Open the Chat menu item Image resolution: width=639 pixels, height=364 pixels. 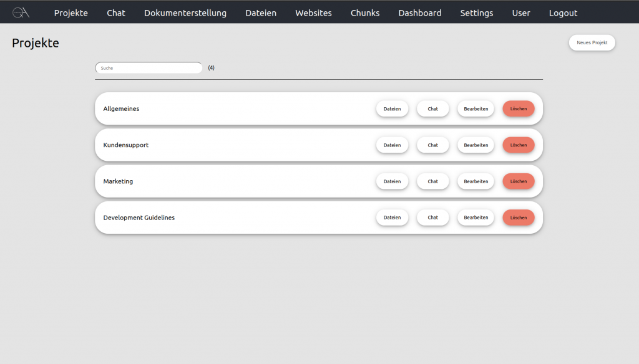pos(115,13)
